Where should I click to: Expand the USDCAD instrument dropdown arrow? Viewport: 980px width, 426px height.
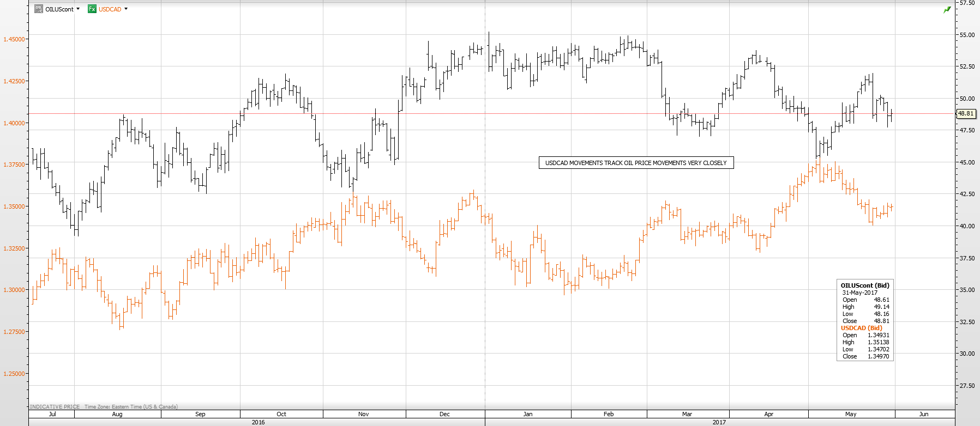click(x=126, y=9)
